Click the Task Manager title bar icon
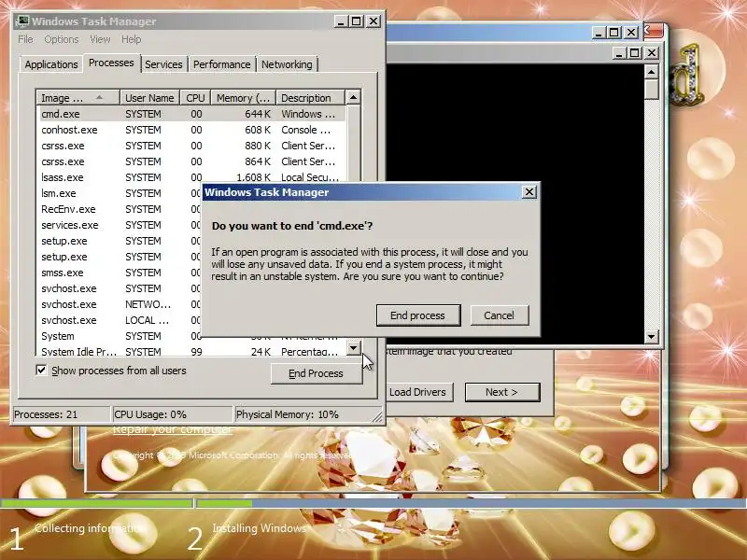Viewport: 747px width, 560px height. coord(21,21)
